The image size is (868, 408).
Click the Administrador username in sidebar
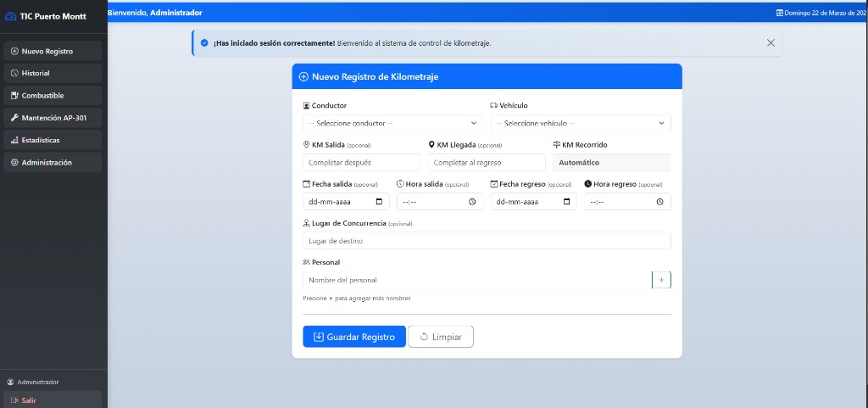coord(37,382)
